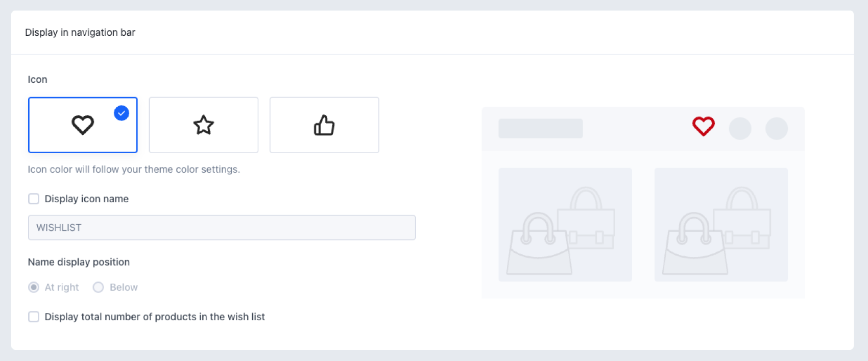Tick the total number of products checkbox
This screenshot has height=361, width=868.
click(x=34, y=317)
